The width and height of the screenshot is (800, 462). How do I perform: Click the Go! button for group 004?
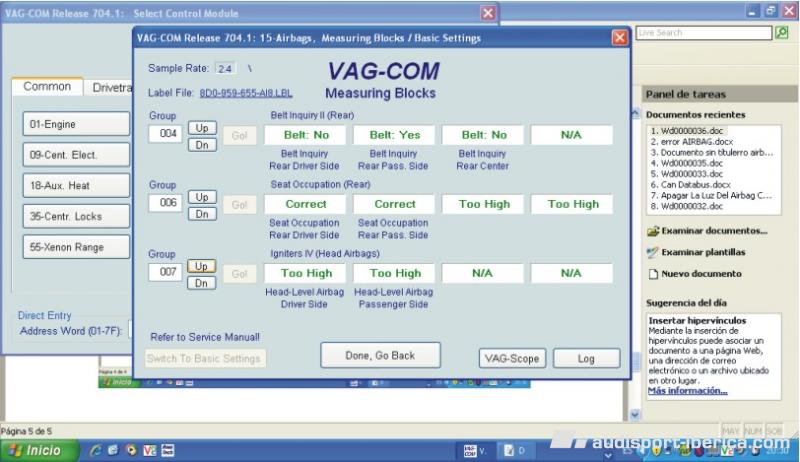click(239, 136)
